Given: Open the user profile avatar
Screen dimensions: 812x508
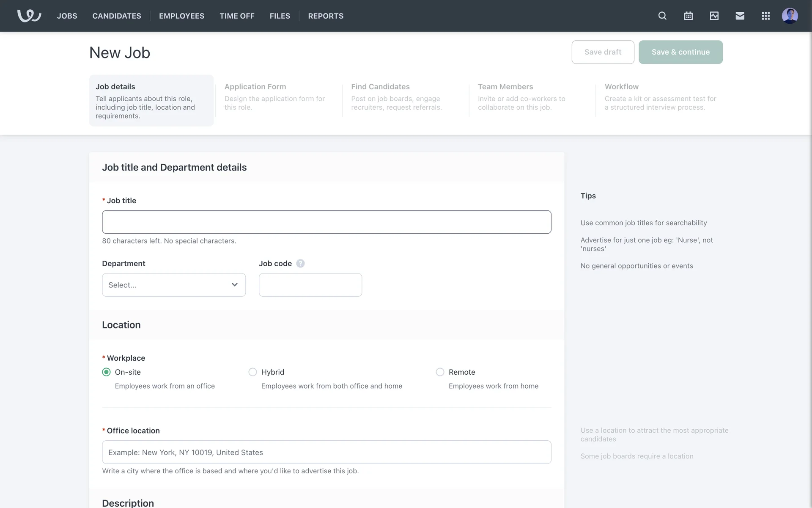Looking at the screenshot, I should 790,16.
